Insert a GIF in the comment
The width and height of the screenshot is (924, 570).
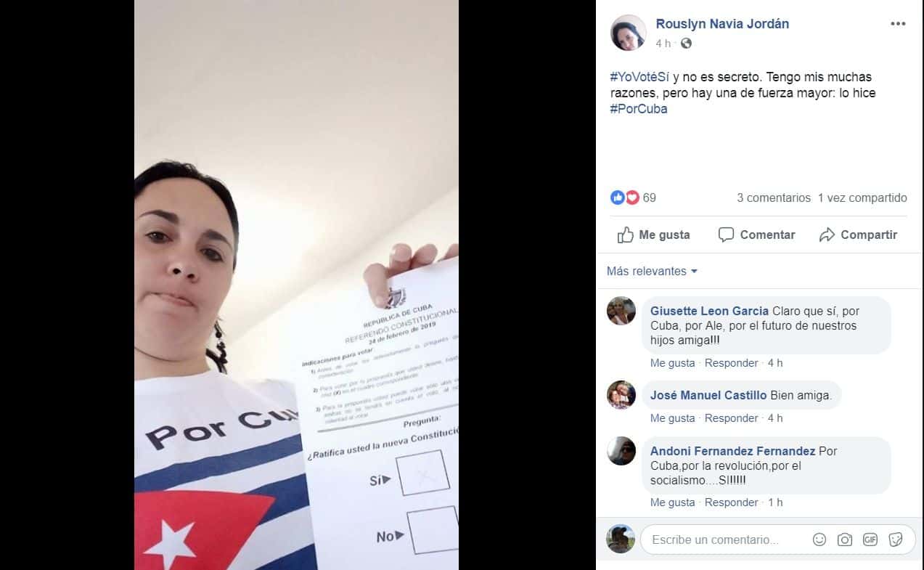tap(870, 540)
